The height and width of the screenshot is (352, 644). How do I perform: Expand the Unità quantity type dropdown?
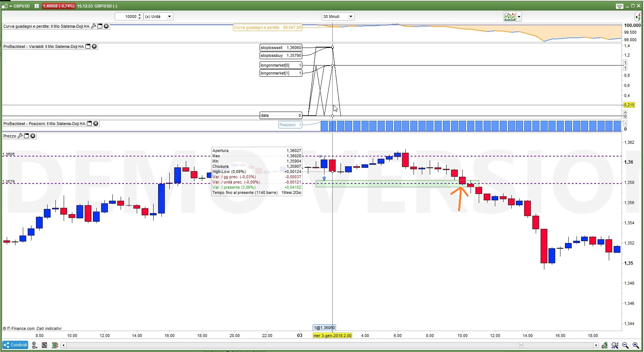click(x=158, y=16)
